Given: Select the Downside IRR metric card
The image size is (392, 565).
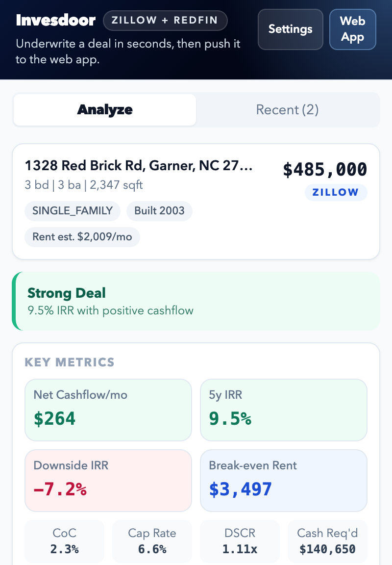Looking at the screenshot, I should [108, 481].
